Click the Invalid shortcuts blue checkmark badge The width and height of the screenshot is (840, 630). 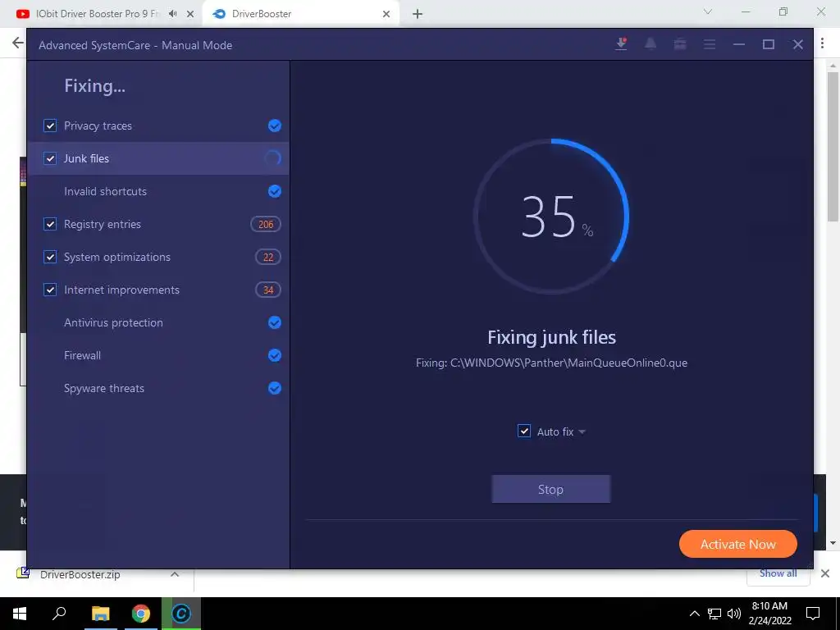click(x=274, y=191)
